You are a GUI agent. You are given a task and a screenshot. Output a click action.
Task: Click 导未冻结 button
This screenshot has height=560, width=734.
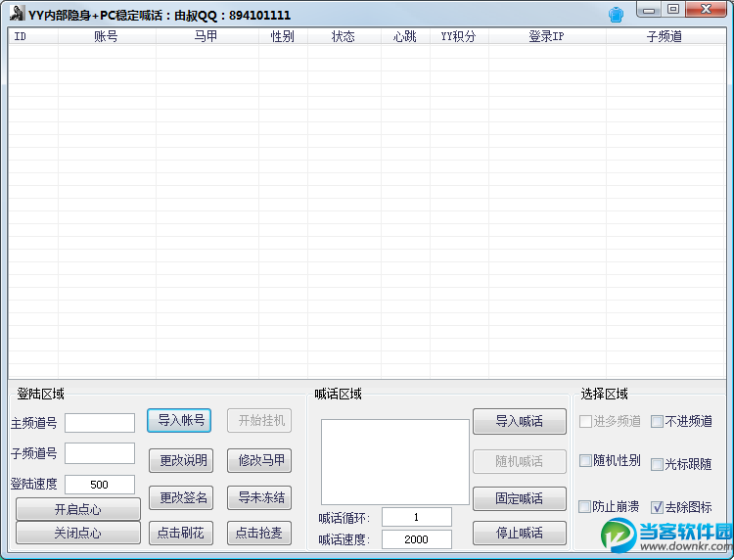259,497
